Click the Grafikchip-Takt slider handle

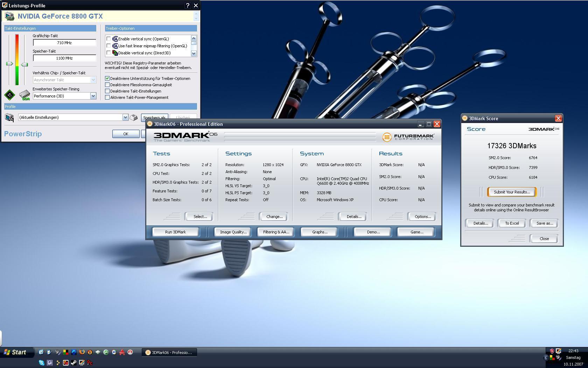coord(9,64)
